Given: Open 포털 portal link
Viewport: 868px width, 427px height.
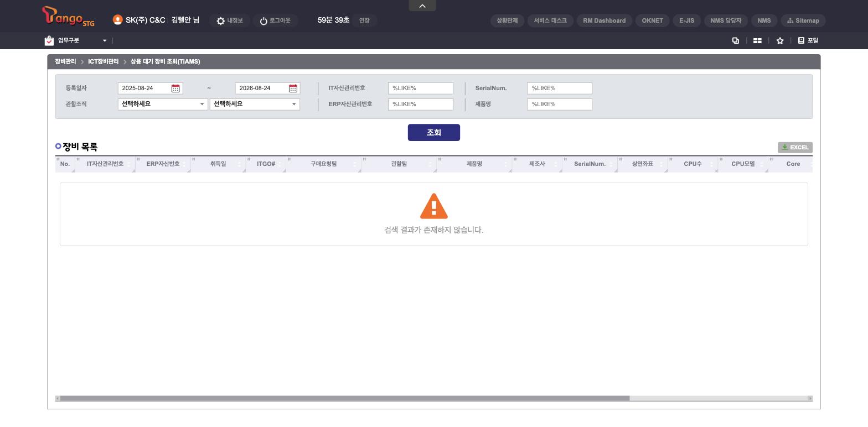Looking at the screenshot, I should coord(808,40).
